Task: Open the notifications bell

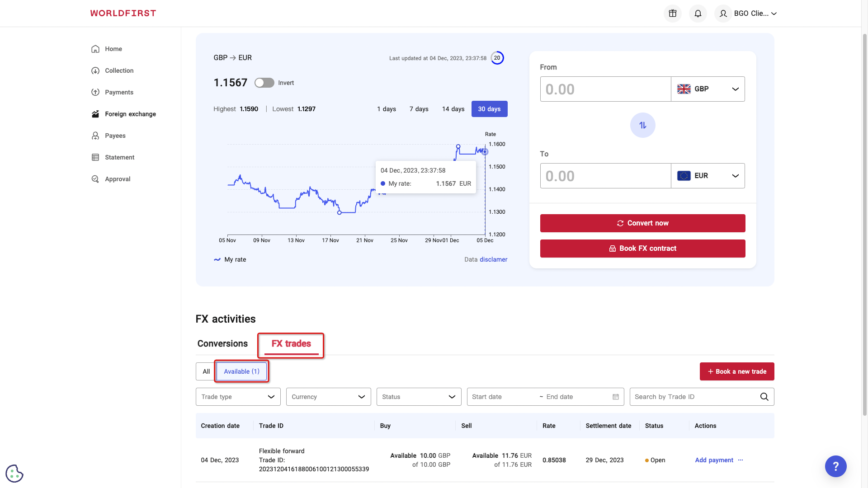Action: [x=698, y=14]
